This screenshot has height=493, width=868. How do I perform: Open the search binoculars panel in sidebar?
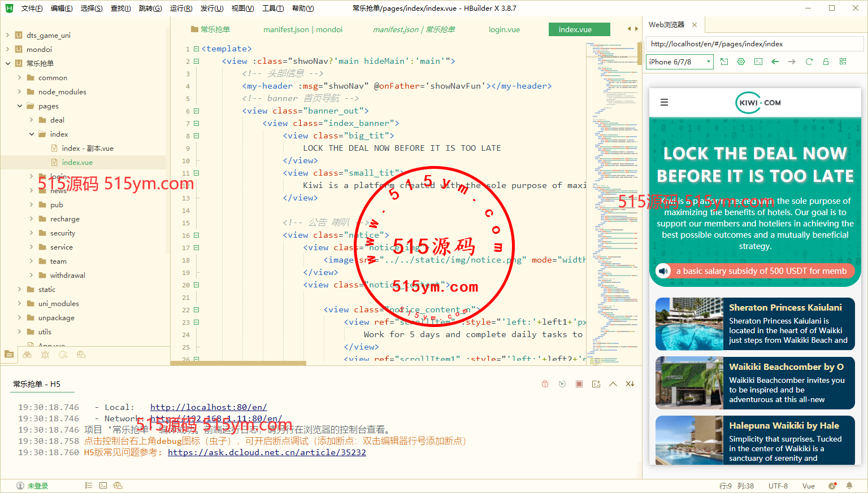tap(27, 355)
